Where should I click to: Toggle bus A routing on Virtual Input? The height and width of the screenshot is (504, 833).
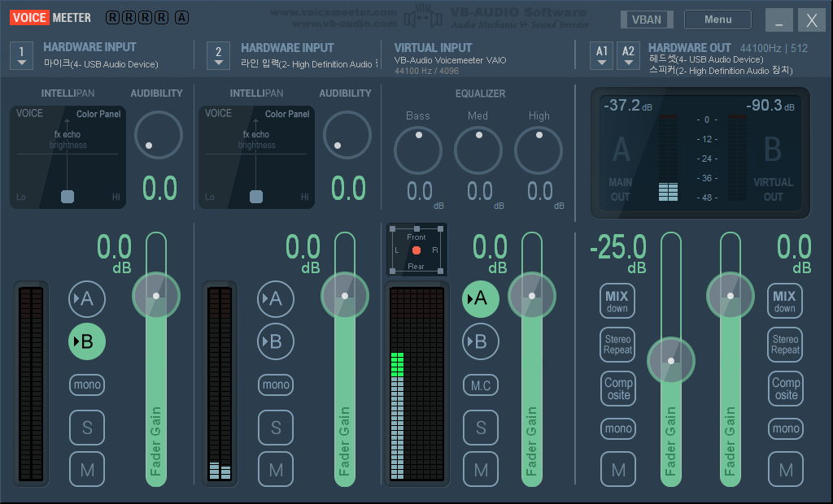tap(480, 299)
